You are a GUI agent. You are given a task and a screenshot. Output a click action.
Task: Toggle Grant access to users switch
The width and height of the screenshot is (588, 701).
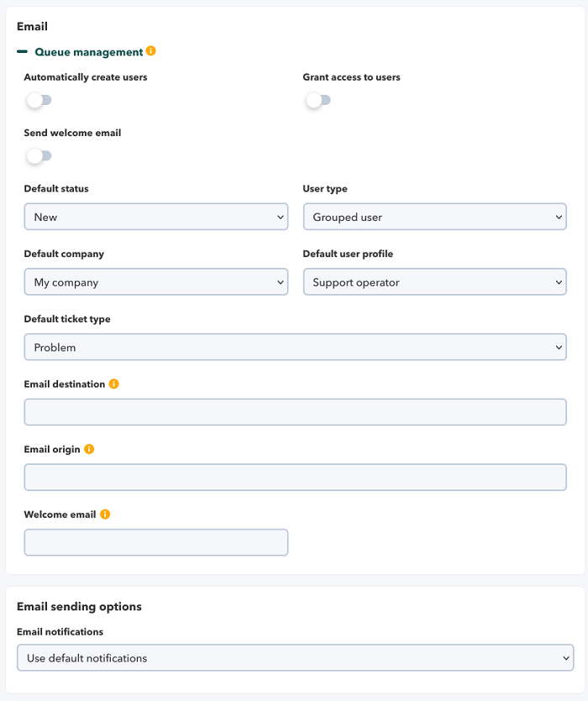[x=318, y=101]
